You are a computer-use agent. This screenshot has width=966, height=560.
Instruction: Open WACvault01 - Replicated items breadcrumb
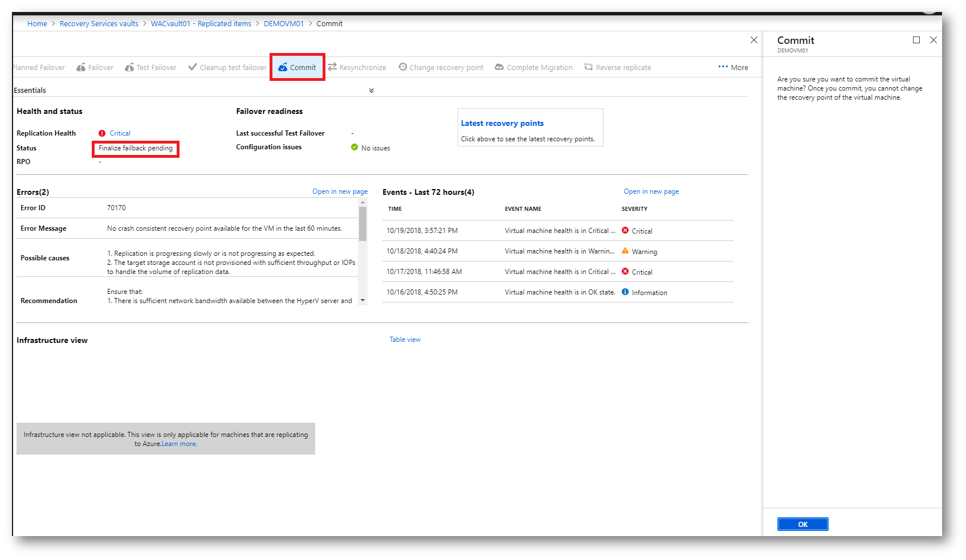click(201, 23)
